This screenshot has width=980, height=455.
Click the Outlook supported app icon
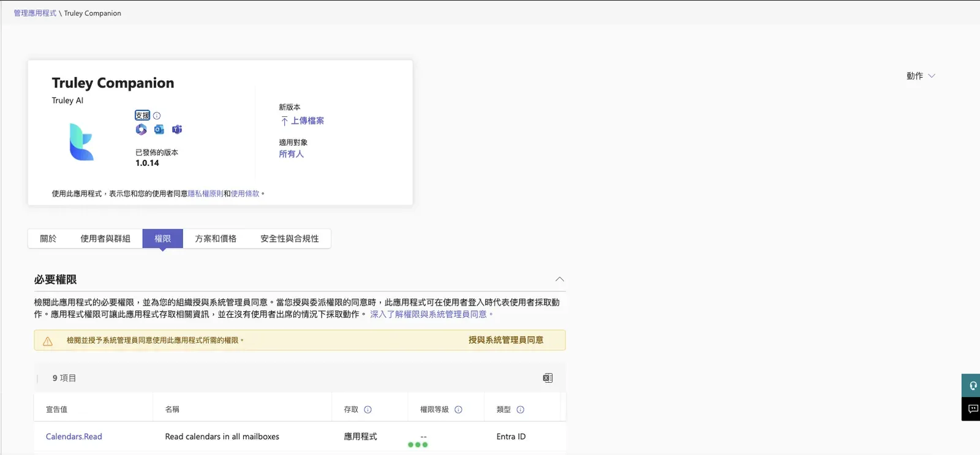click(159, 129)
